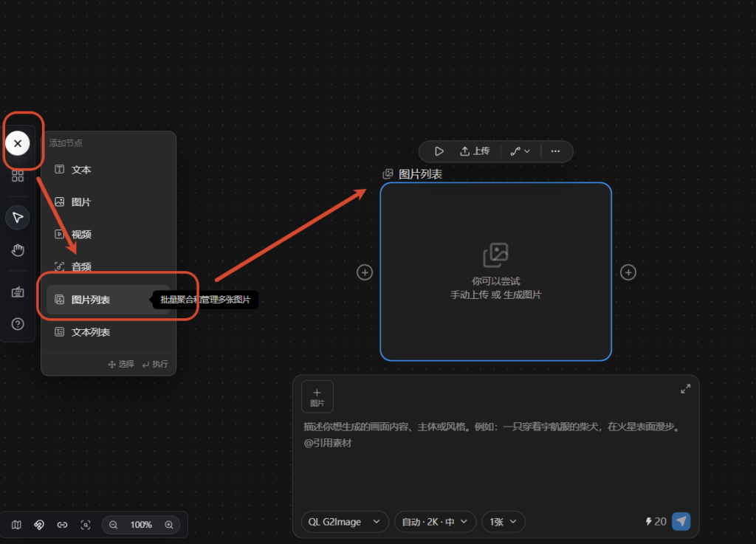Open the more options ellipsis menu
Image resolution: width=756 pixels, height=544 pixels.
[x=555, y=151]
